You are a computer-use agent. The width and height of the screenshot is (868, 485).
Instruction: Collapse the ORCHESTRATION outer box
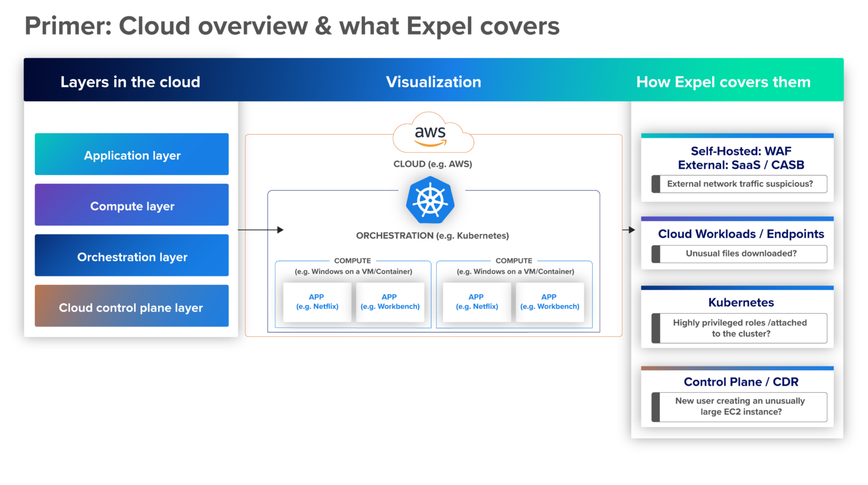click(x=432, y=235)
